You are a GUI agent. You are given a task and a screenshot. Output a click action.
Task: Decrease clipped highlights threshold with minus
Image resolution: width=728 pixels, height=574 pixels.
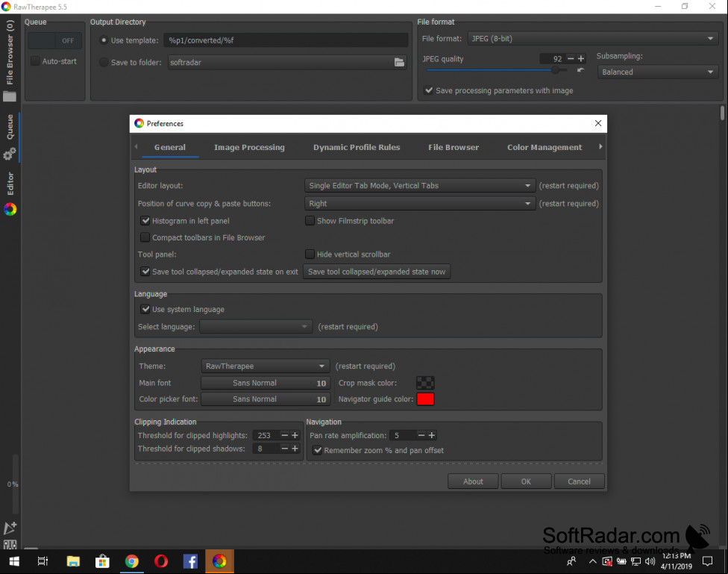[285, 435]
